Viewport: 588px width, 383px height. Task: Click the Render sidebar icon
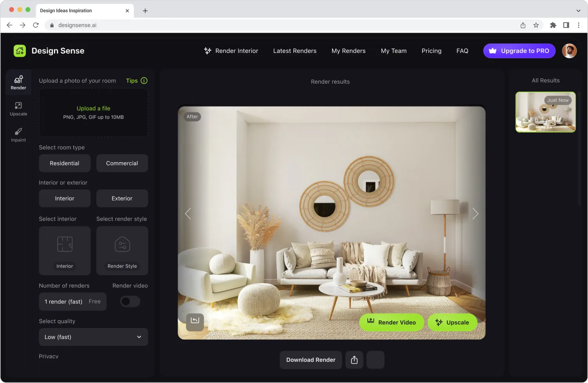[x=18, y=83]
